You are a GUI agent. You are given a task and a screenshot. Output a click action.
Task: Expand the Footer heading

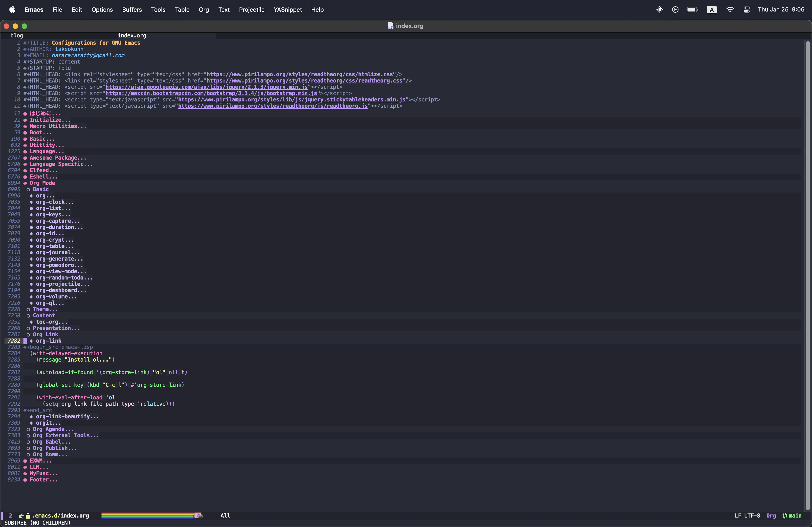[44, 480]
